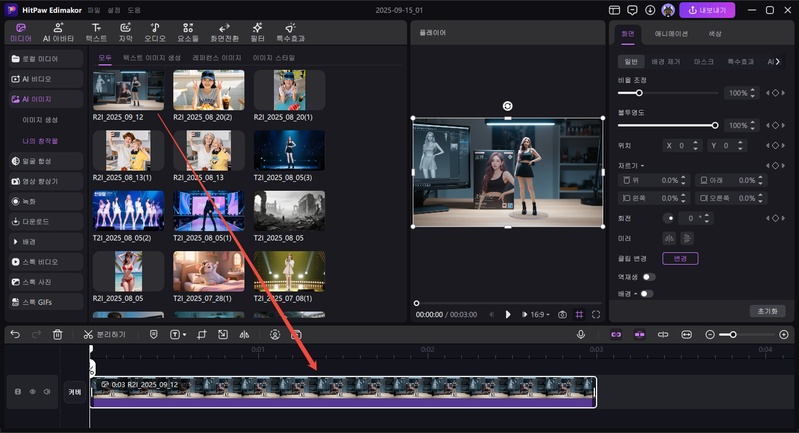Click the microphone voice-over icon
The width and height of the screenshot is (799, 433).
[581, 334]
